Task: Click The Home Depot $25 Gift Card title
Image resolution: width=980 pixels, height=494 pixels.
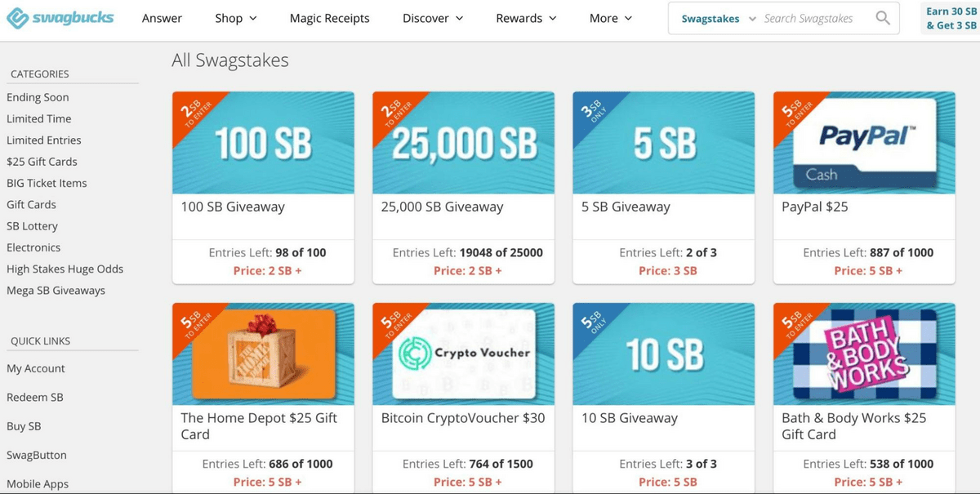Action: pyautogui.click(x=259, y=426)
